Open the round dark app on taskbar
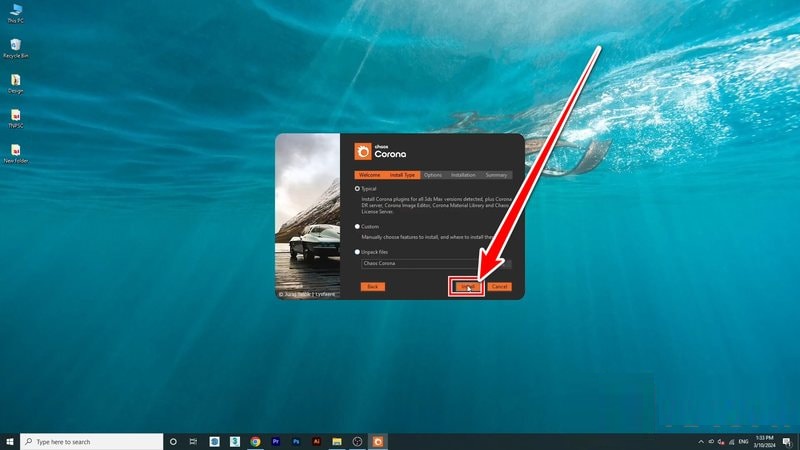 (357, 442)
